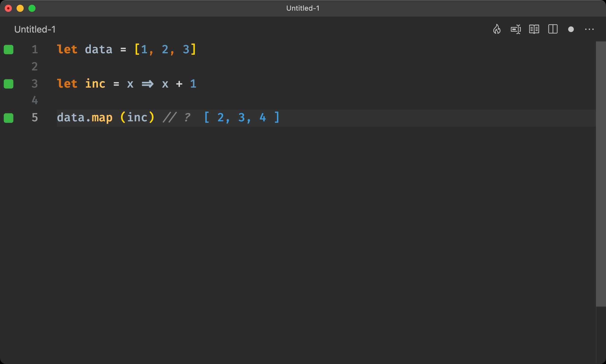Screen dimensions: 606x364
Task: Click line number 2 in the gutter
Action: click(x=35, y=67)
